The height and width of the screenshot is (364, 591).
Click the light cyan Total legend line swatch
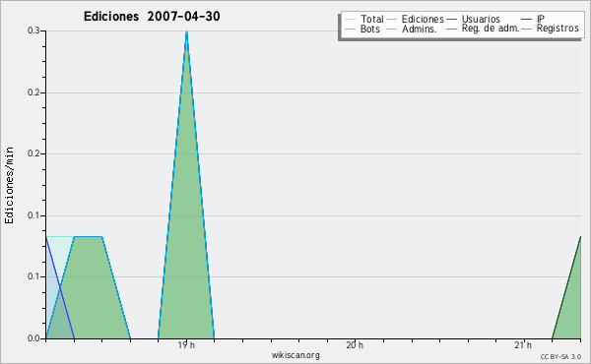click(x=350, y=20)
